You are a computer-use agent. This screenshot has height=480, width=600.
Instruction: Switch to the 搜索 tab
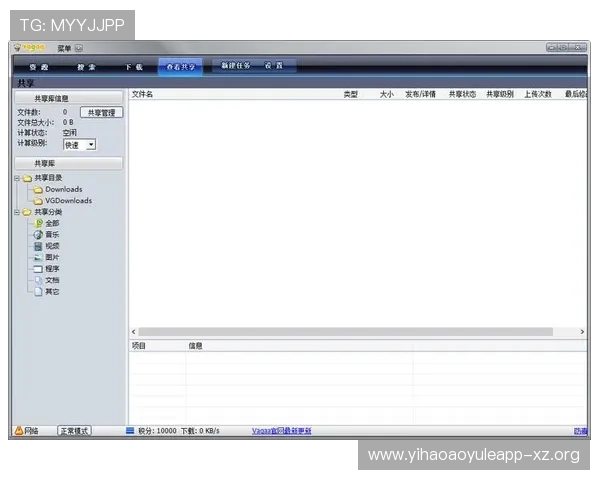pyautogui.click(x=86, y=67)
